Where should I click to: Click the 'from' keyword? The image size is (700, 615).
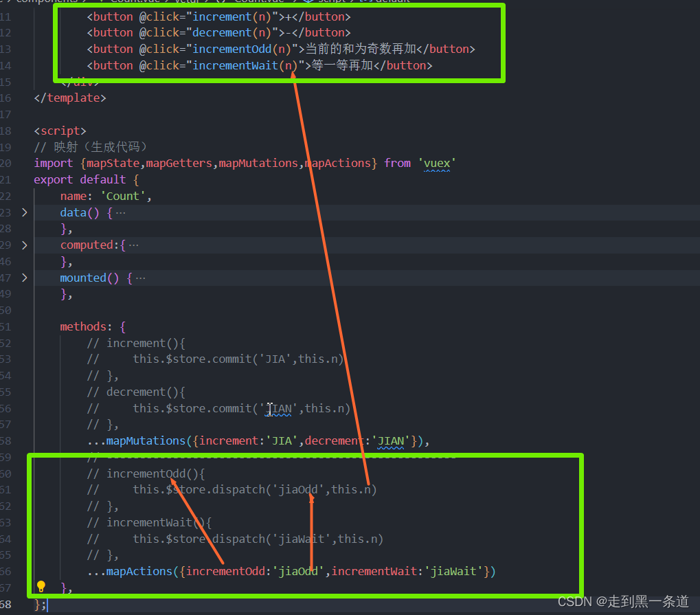[397, 164]
